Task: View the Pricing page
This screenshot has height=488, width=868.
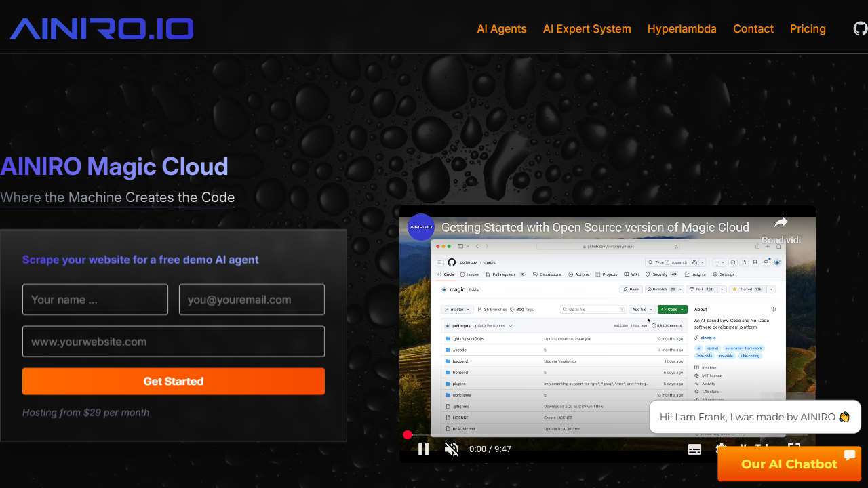Action: [808, 28]
